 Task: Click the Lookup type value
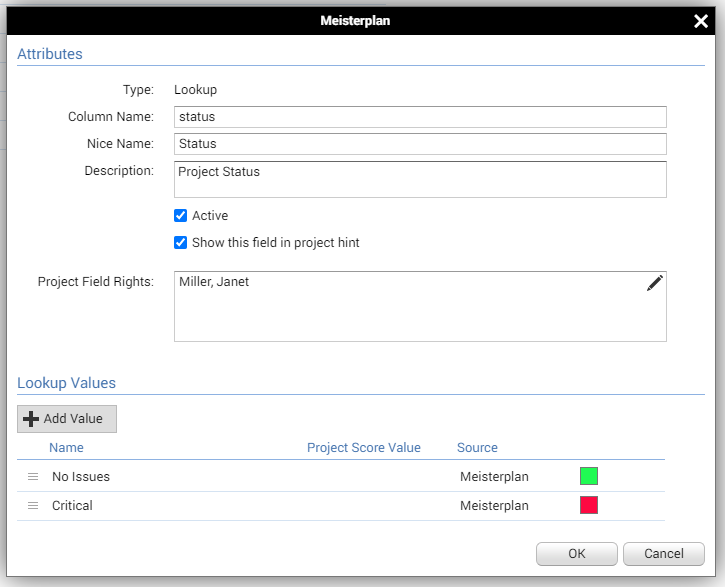pyautogui.click(x=196, y=90)
